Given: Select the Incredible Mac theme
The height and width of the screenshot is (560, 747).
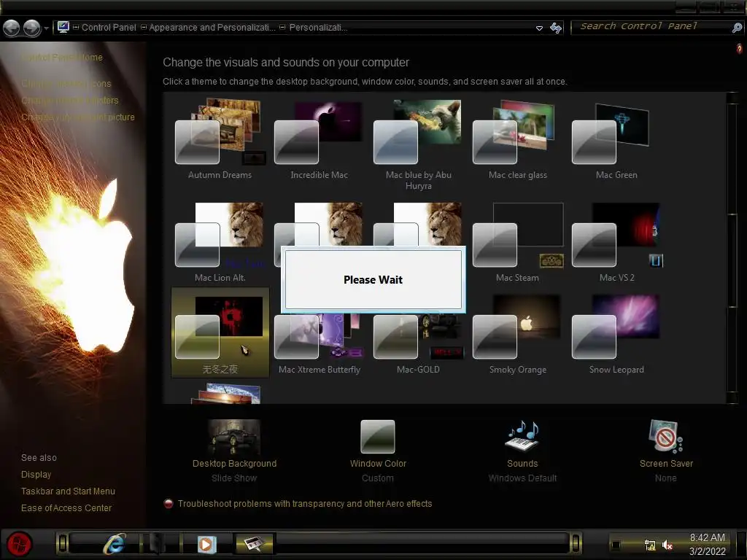Looking at the screenshot, I should pos(319,139).
